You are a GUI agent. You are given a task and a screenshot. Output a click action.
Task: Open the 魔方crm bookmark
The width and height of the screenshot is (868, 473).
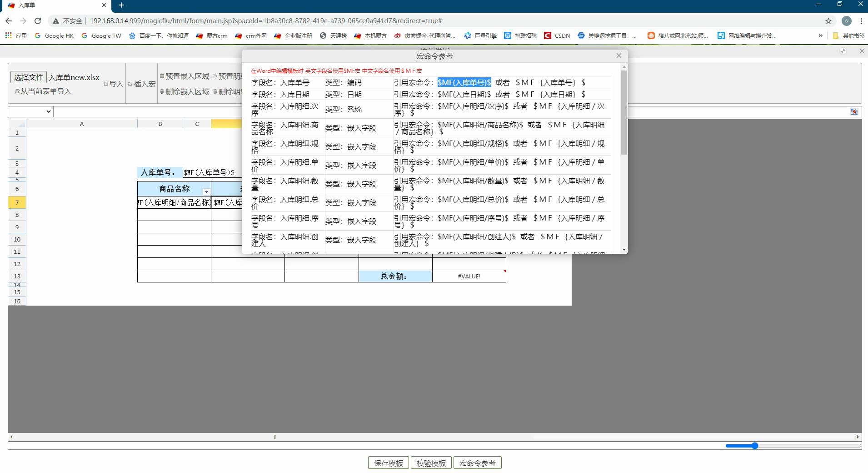tap(212, 35)
